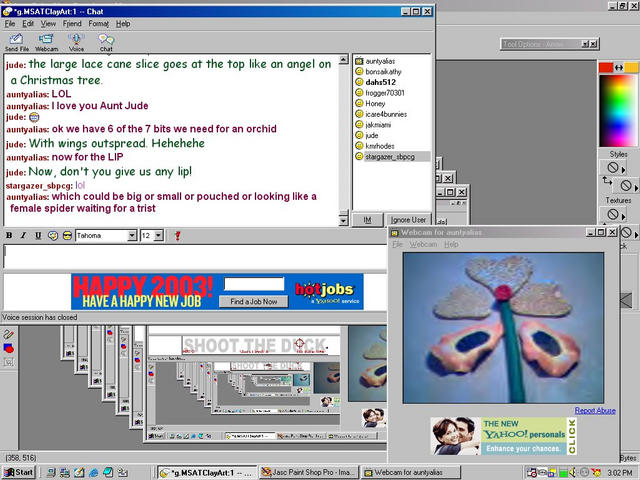Click the IM button below user list
Screen dimensions: 640x480
point(367,220)
